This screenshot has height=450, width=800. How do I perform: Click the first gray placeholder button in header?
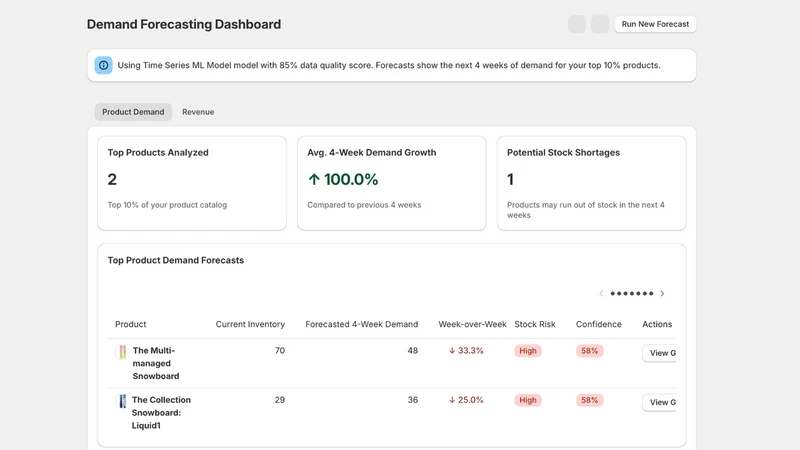click(577, 24)
